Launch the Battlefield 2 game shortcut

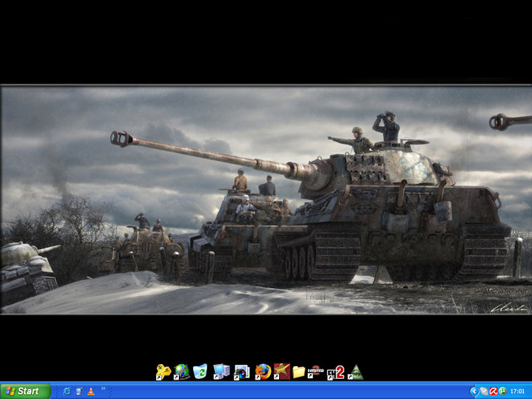point(315,371)
